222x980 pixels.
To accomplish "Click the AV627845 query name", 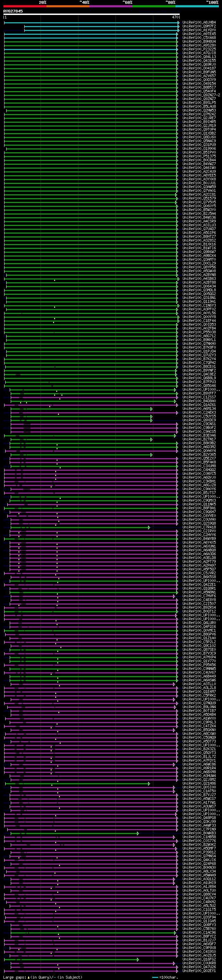I will 13,11.
